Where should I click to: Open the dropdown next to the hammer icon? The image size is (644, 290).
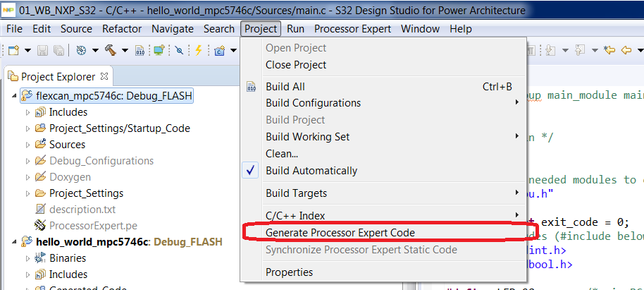(125, 50)
